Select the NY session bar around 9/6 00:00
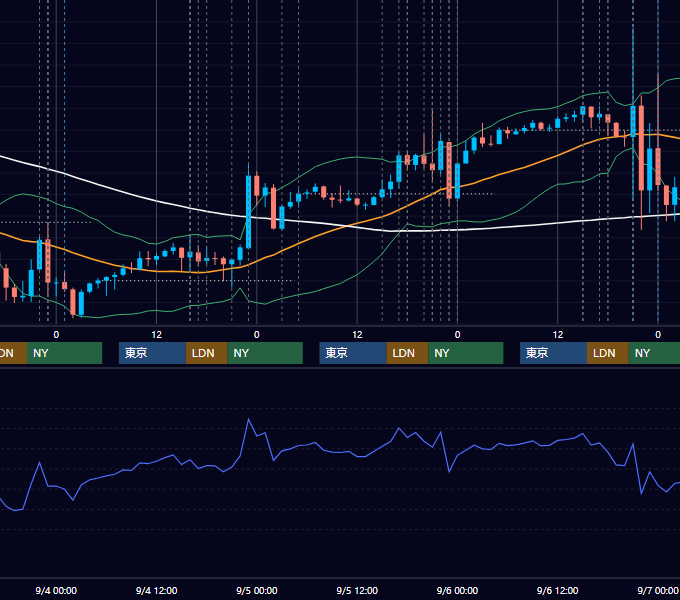Viewport: 680px width, 600px height. tap(466, 353)
